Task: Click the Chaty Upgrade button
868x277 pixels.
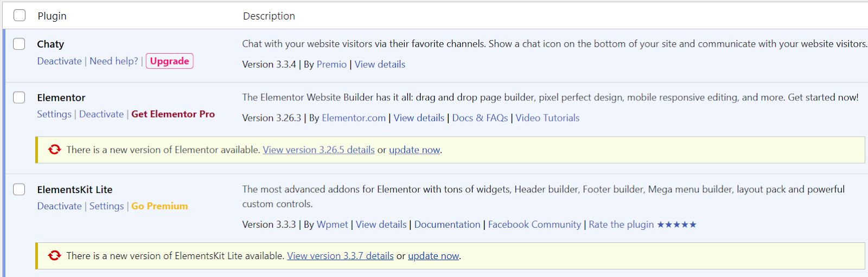Action: 170,61
